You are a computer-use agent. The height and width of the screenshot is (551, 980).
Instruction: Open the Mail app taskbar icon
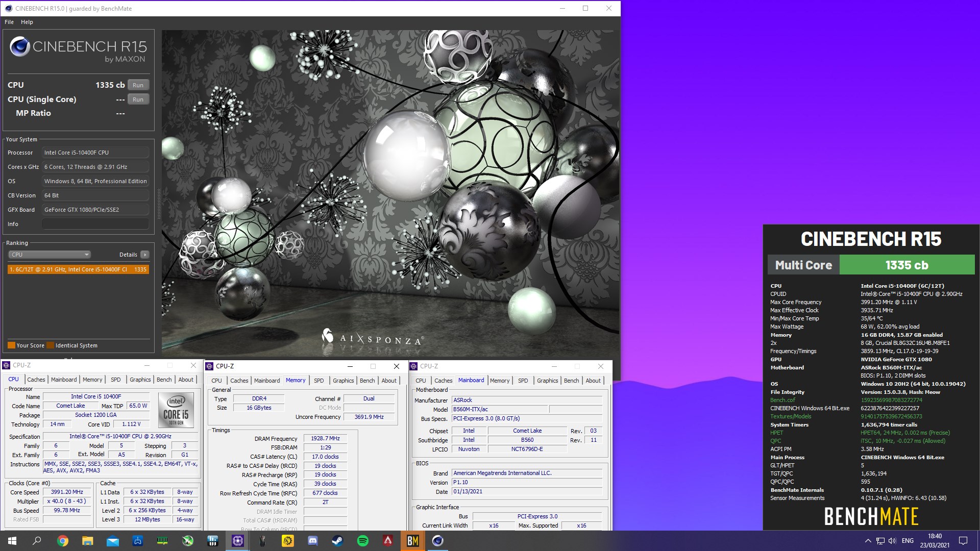tap(112, 541)
